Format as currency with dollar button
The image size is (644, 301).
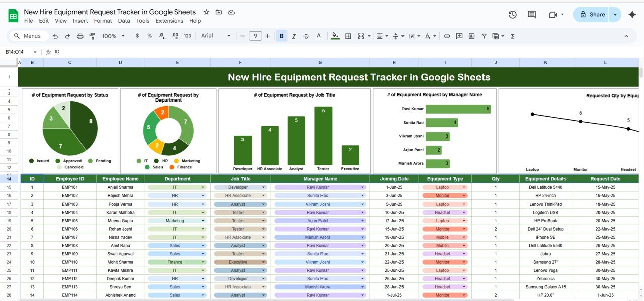click(x=137, y=36)
